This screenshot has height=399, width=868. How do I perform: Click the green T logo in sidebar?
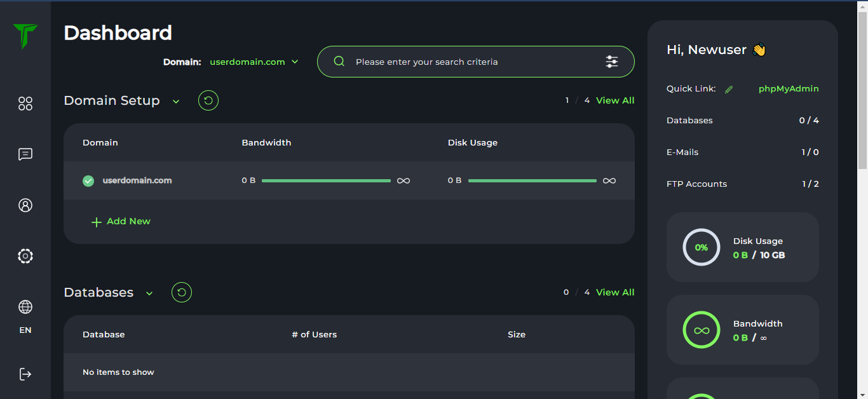point(25,36)
